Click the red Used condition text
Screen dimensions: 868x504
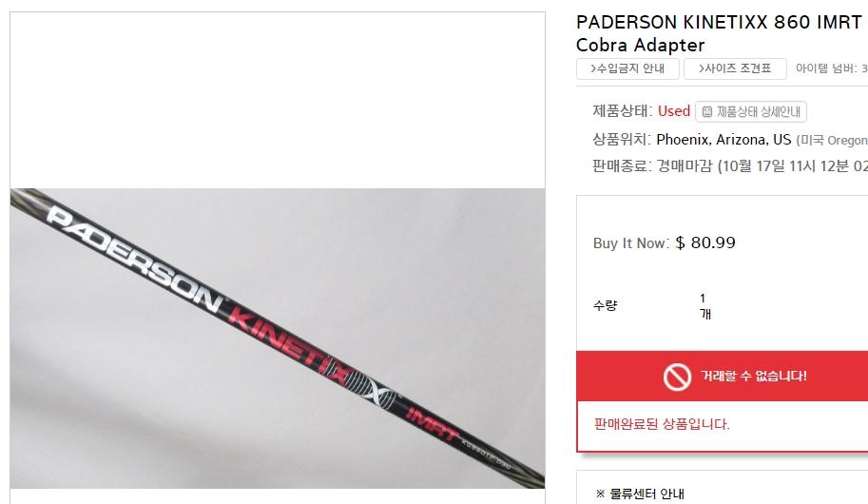pos(674,110)
